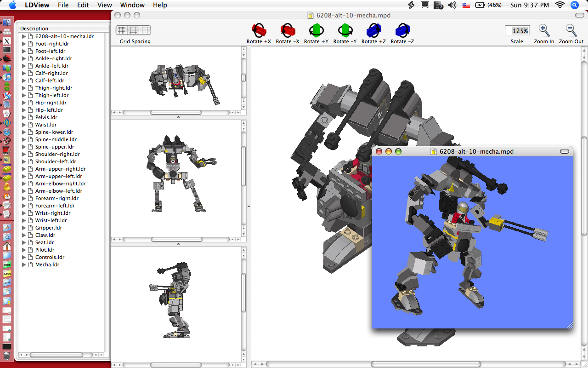Toggle the fine grid spacing option
This screenshot has width=588, height=368.
(x=121, y=30)
